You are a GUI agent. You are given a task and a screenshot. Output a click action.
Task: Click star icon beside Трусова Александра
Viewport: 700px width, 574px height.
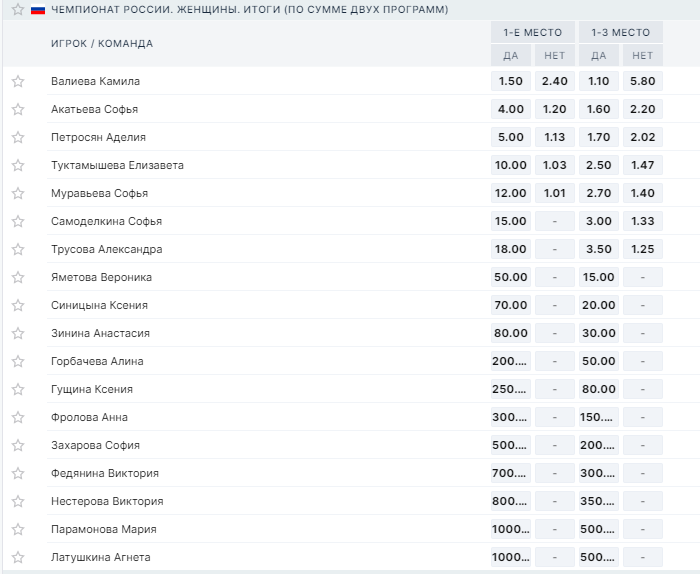click(17, 249)
